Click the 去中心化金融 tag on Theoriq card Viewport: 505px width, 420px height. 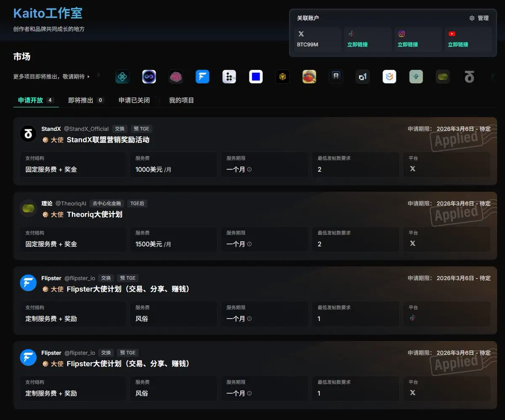(107, 203)
